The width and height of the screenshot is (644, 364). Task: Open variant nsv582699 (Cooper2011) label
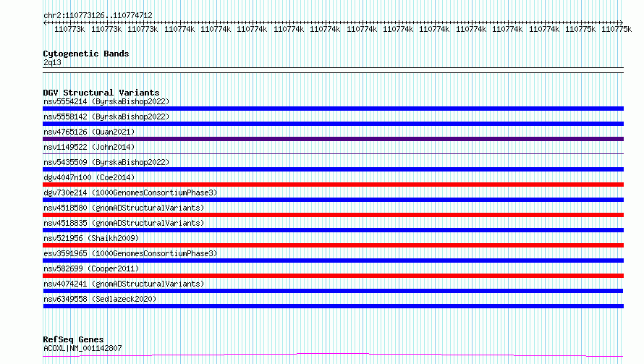pos(91,268)
